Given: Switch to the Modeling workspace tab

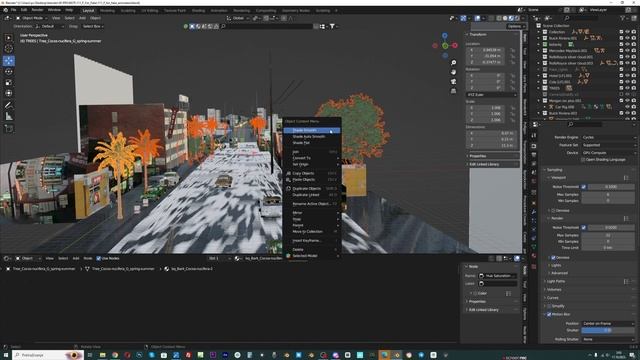Looking at the screenshot, I should [x=107, y=11].
